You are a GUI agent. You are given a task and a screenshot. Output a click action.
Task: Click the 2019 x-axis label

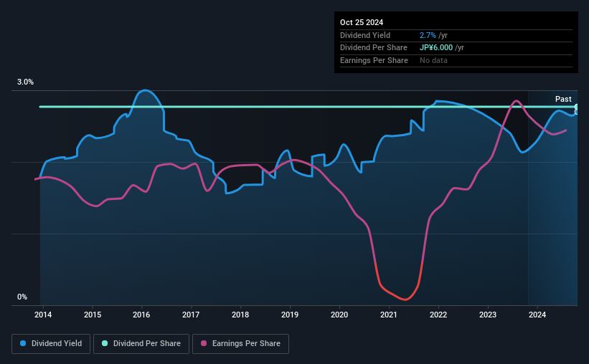[290, 315]
